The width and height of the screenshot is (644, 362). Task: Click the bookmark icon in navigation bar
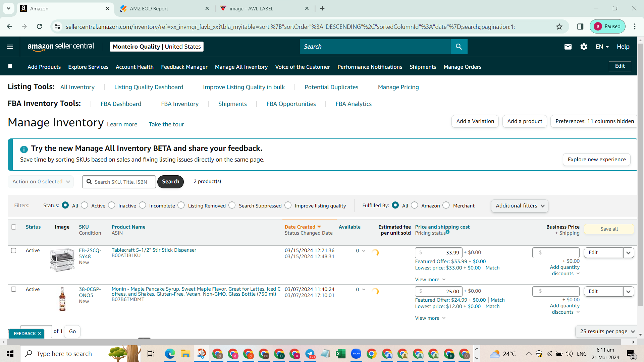[10, 66]
